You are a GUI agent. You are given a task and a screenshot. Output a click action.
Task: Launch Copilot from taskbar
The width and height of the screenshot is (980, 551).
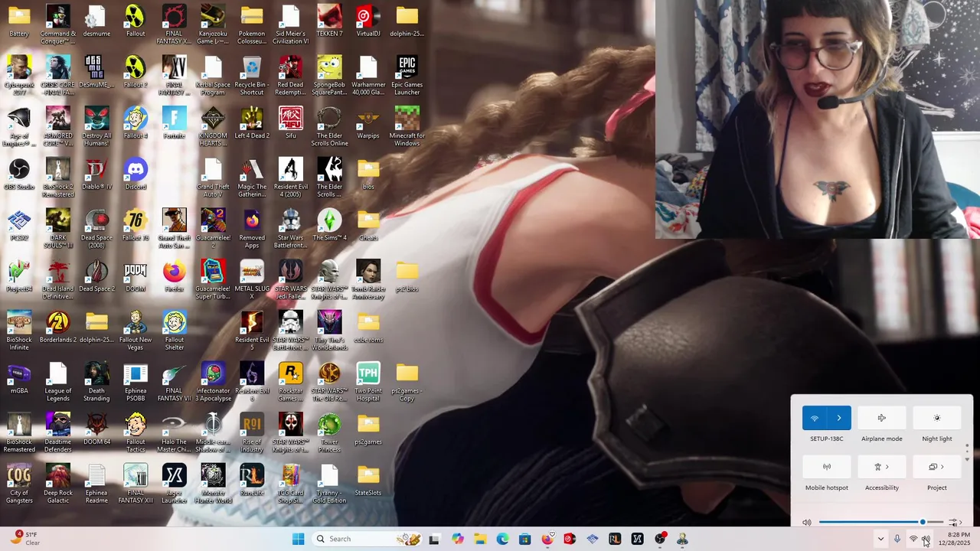[x=458, y=539]
